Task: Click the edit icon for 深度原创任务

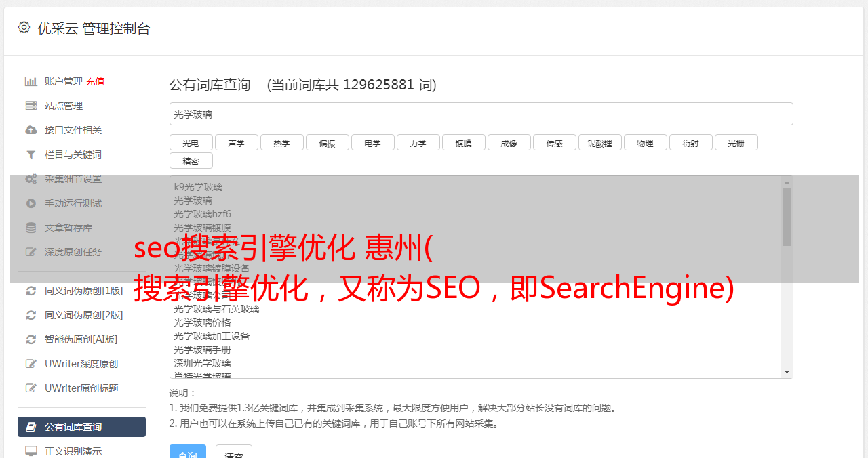Action: pos(31,252)
